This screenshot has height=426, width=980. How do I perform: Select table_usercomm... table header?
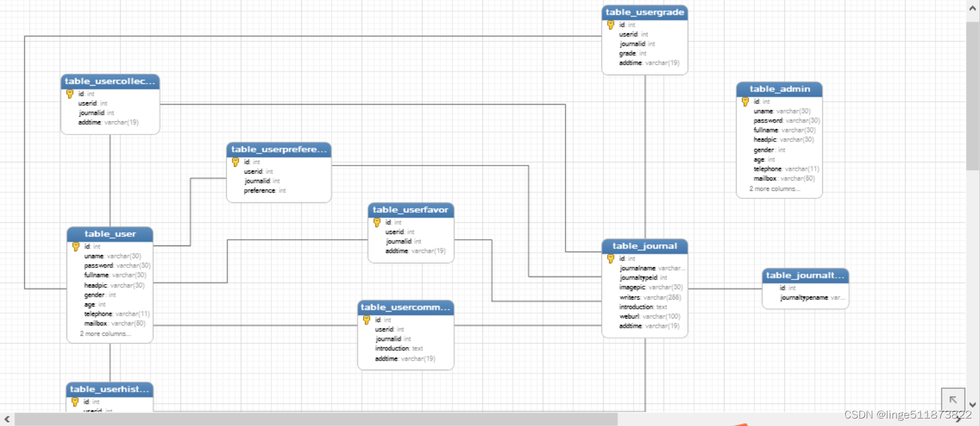(x=405, y=308)
